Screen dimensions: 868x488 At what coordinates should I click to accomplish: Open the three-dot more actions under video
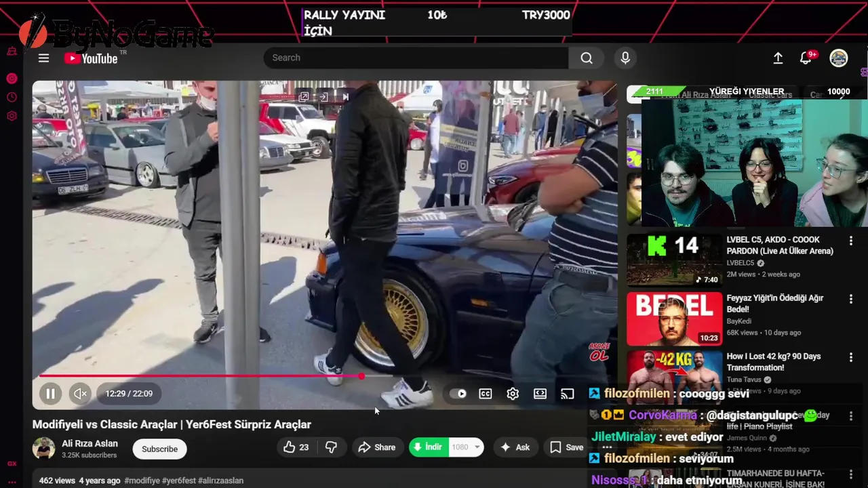click(x=607, y=447)
